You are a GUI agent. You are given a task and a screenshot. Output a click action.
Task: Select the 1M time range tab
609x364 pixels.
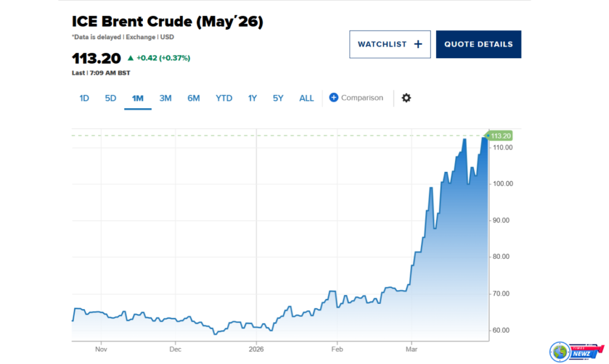click(x=137, y=98)
